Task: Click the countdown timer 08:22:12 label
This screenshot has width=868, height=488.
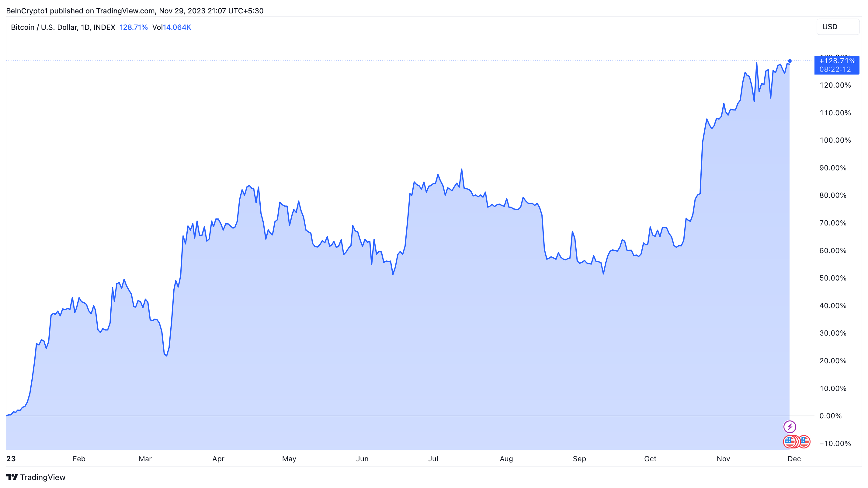Action: pos(835,69)
